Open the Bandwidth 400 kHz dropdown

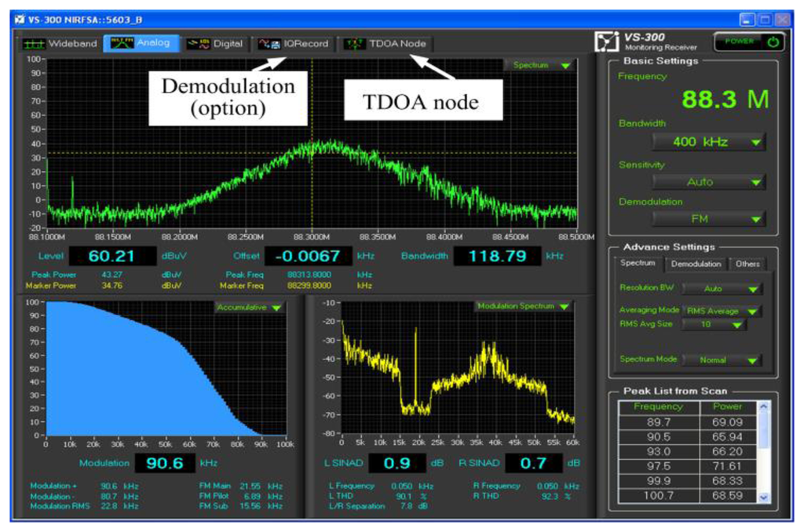[708, 142]
